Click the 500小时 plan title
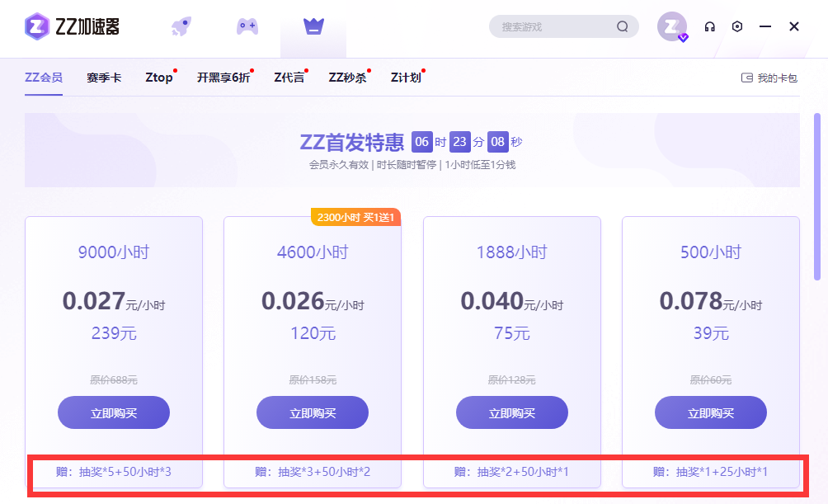The height and width of the screenshot is (504, 828). [x=711, y=252]
